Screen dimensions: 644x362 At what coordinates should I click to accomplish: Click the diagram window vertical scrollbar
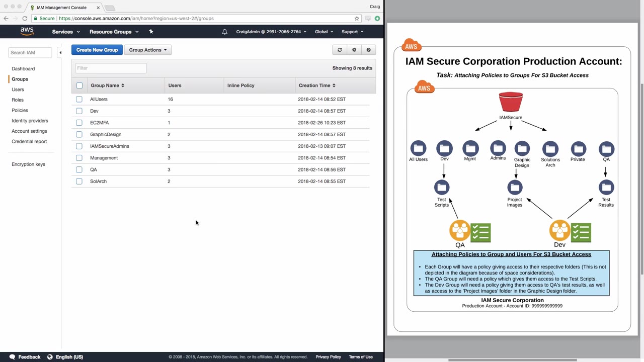pos(641,178)
